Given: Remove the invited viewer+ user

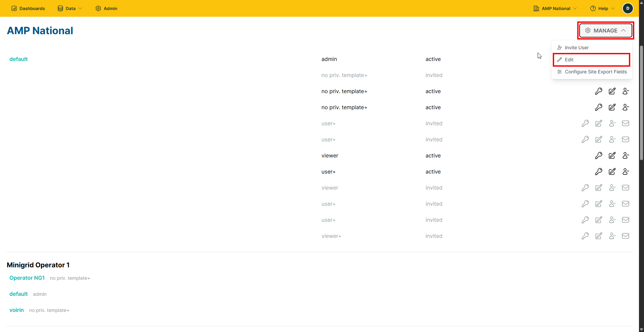Looking at the screenshot, I should (612, 236).
